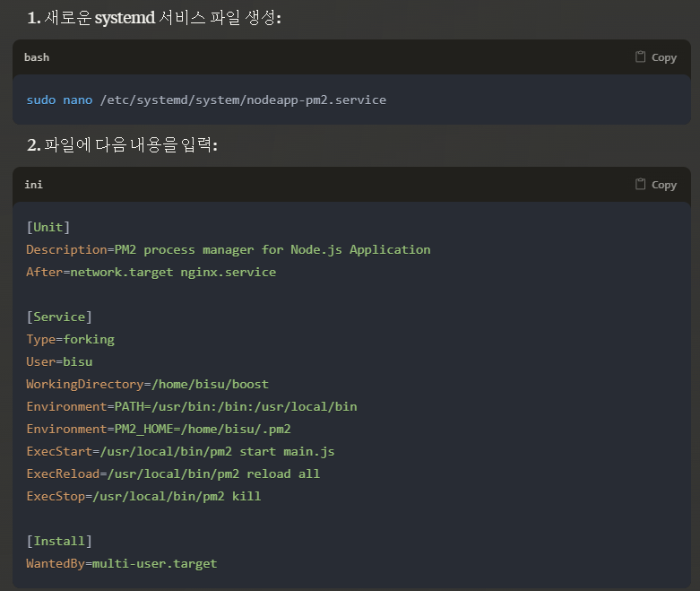The height and width of the screenshot is (591, 700).
Task: Click the Copy label in the bash header
Action: 664,57
